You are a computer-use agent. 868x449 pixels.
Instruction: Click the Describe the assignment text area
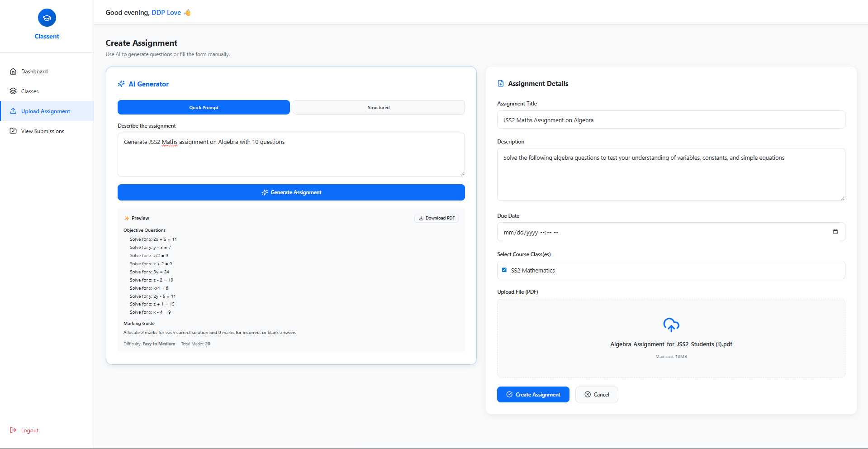click(291, 155)
